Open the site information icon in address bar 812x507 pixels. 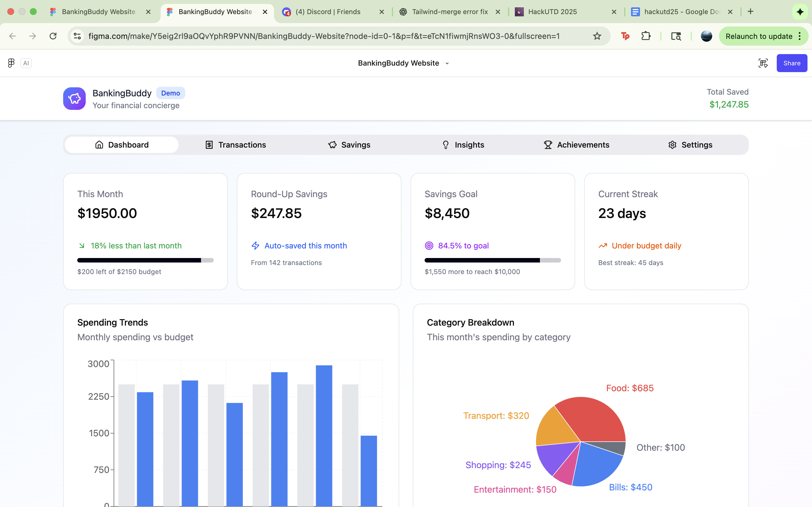pos(77,36)
